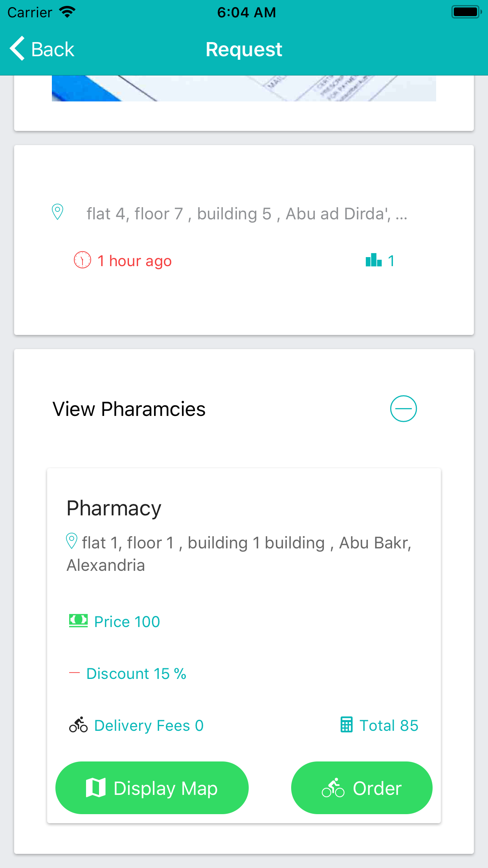Tap the pharmacy address location pin
The image size is (488, 868).
pyautogui.click(x=72, y=541)
